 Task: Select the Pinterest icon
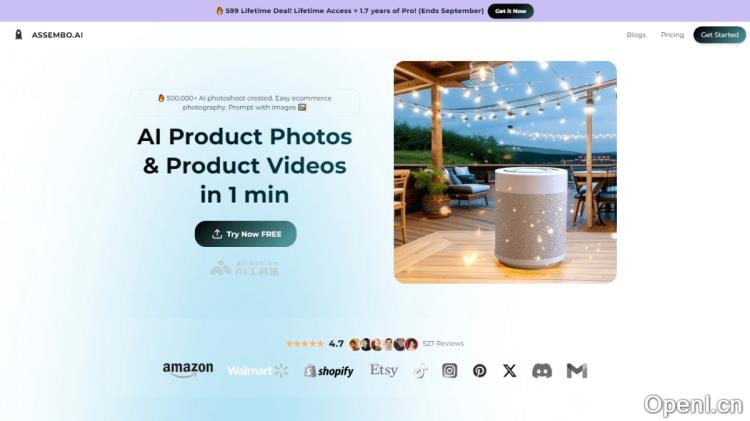coord(480,370)
